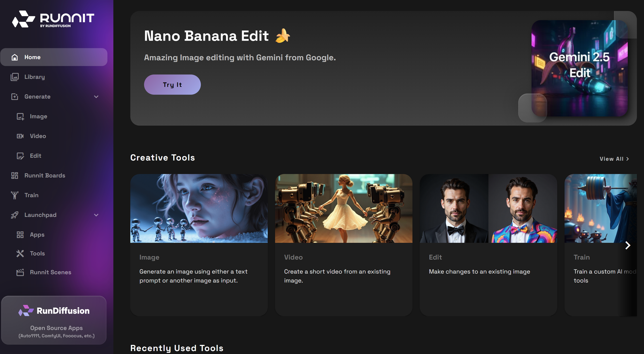Select the Tools icon in the sidebar
The height and width of the screenshot is (354, 644).
[x=20, y=253]
